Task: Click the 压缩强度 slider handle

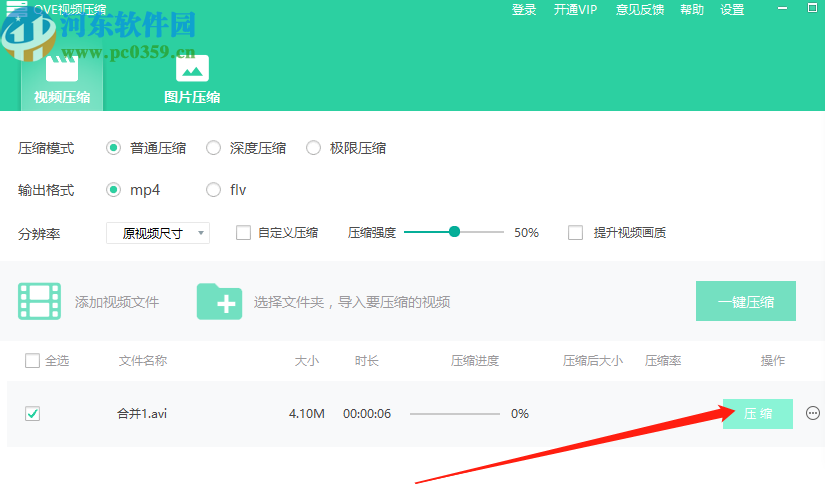Action: (455, 232)
